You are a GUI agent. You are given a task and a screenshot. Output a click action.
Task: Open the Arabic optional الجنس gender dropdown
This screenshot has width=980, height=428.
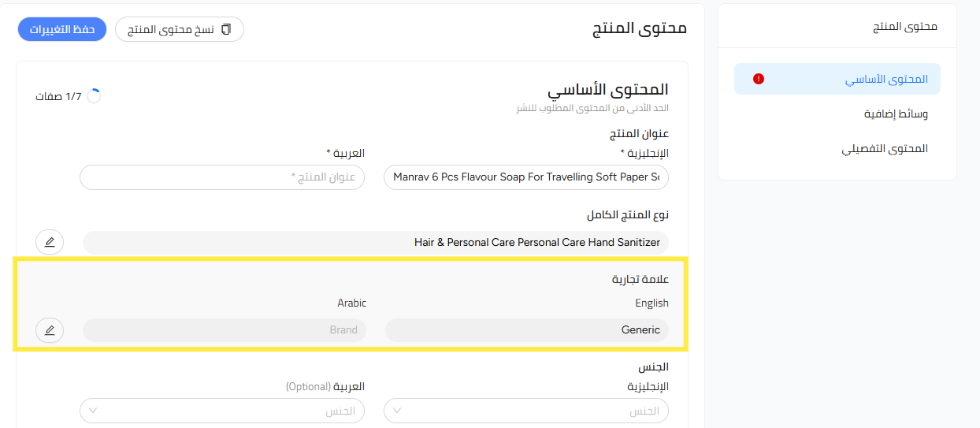(222, 411)
